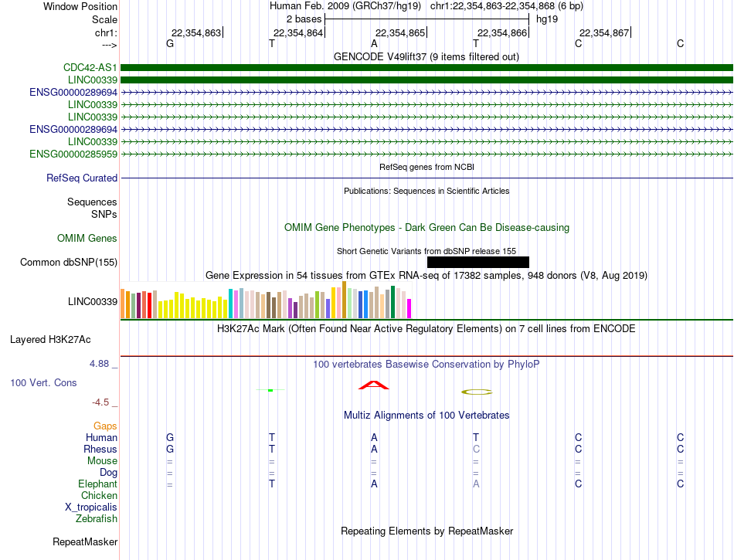Select the Zebrafish species row label
The height and width of the screenshot is (560, 734).
point(97,519)
